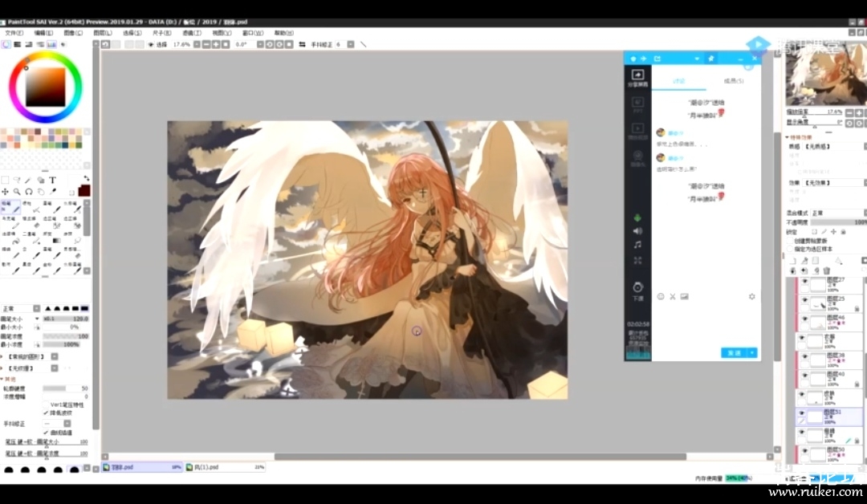Screen dimensions: 867x504
Task: Toggle the 降低波纹 checkbox
Action: pyautogui.click(x=46, y=413)
